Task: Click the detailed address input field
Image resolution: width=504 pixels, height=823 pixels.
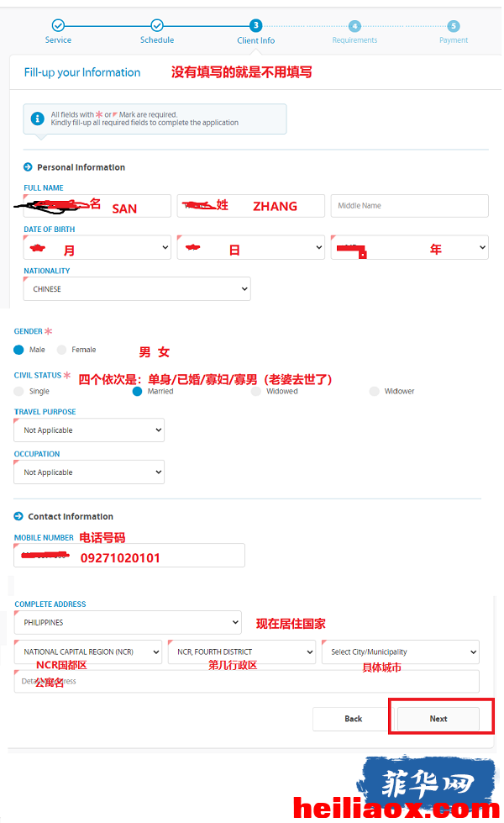Action: coord(246,681)
